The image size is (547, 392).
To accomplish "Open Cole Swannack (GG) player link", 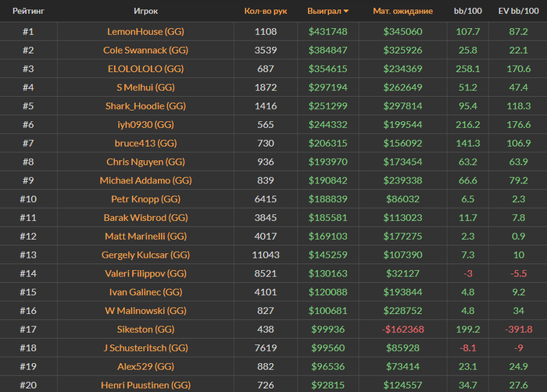I will tap(145, 50).
